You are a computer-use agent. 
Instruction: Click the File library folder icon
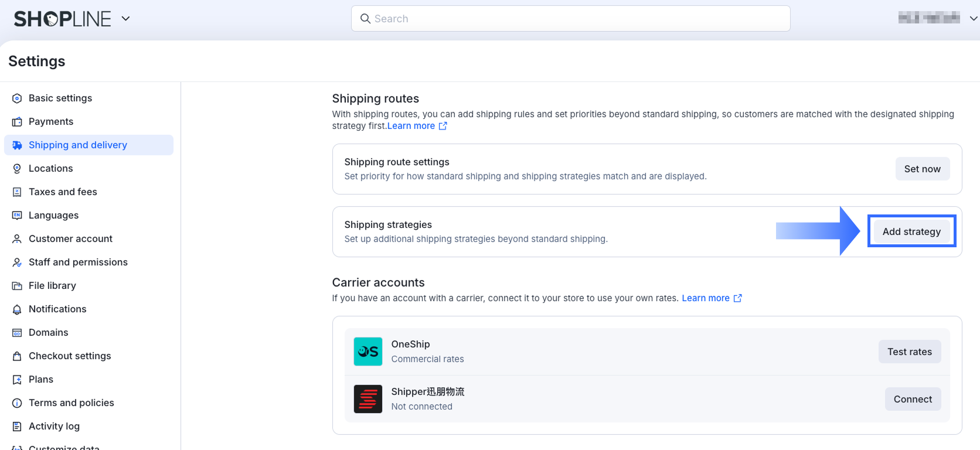(x=17, y=286)
